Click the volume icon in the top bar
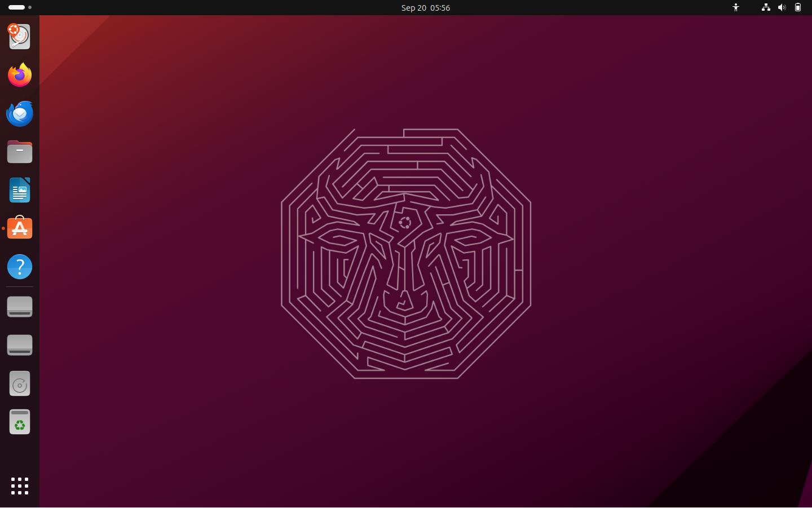 [782, 7]
